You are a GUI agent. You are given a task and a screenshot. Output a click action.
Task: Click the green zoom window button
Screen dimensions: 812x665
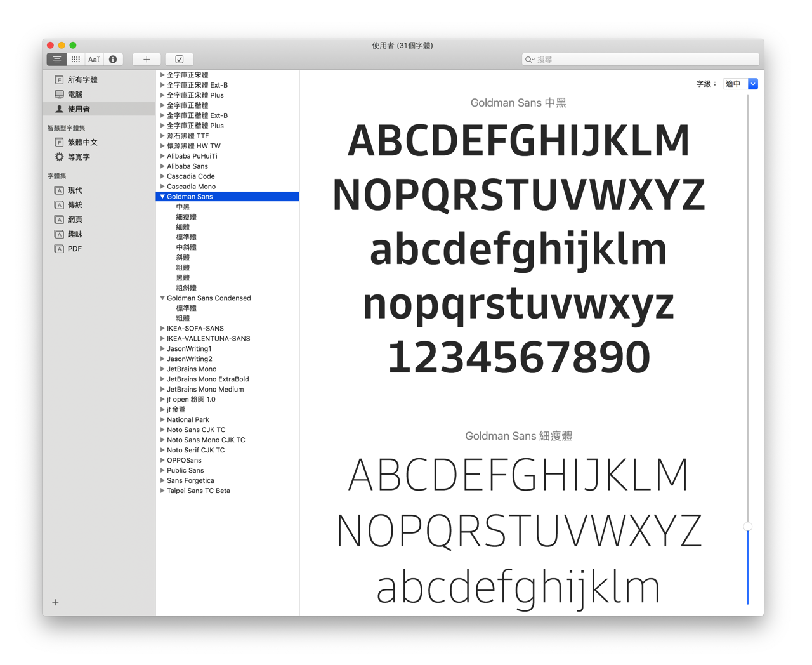(x=73, y=45)
